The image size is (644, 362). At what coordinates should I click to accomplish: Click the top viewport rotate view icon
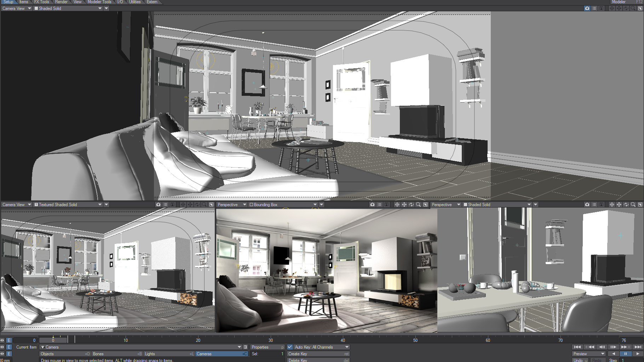pos(626,8)
